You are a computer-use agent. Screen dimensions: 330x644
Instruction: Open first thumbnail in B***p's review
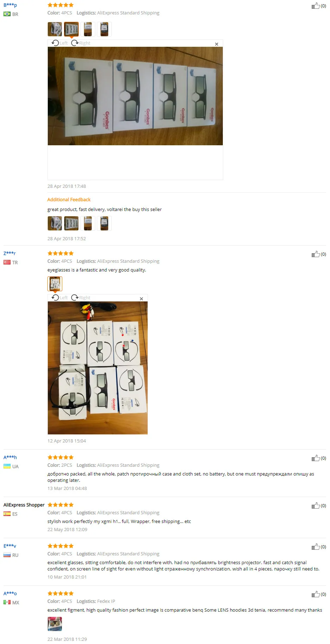click(x=55, y=29)
